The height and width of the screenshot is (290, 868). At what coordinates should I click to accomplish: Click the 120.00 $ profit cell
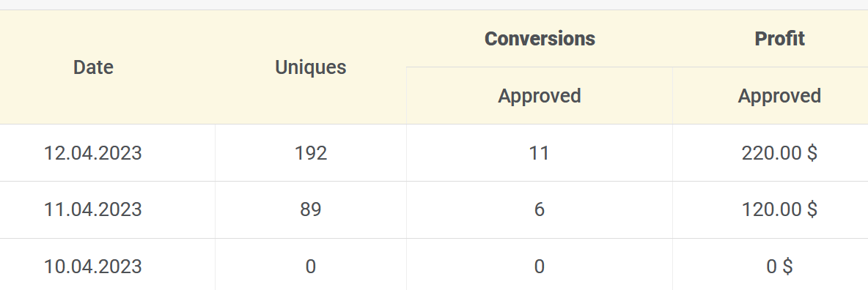(779, 209)
